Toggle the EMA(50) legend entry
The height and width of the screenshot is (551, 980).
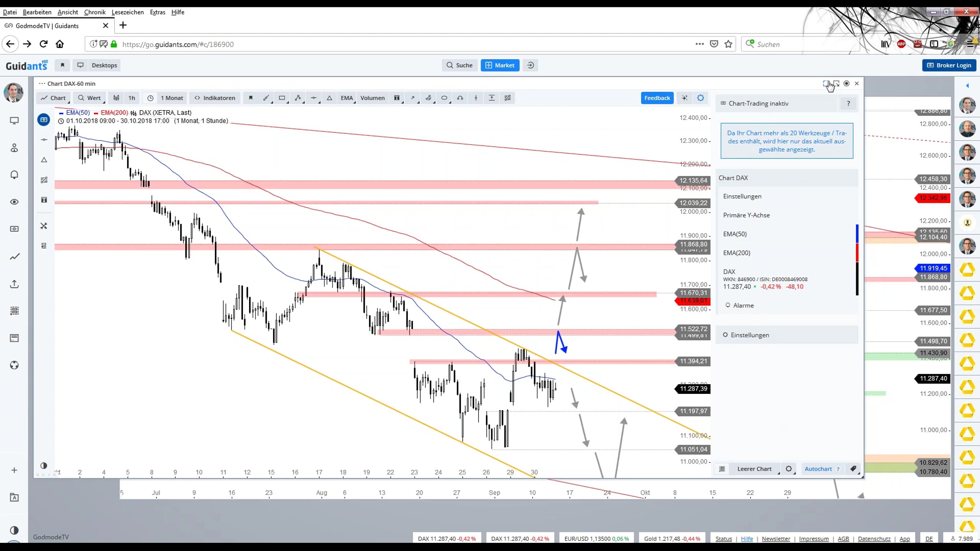(x=74, y=113)
